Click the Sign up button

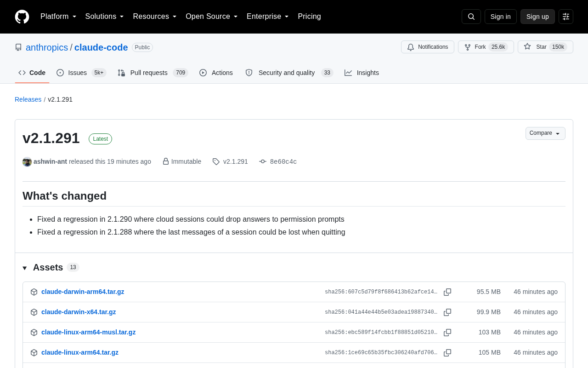point(537,17)
